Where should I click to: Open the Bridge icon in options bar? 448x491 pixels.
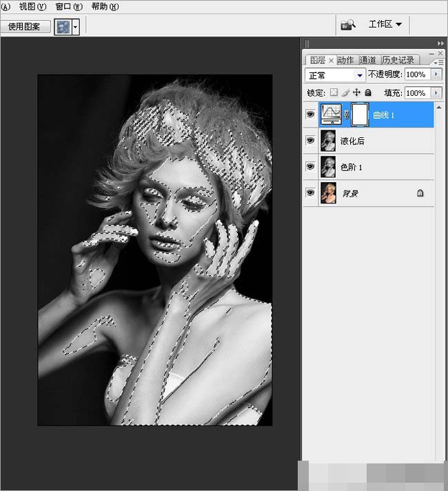348,25
